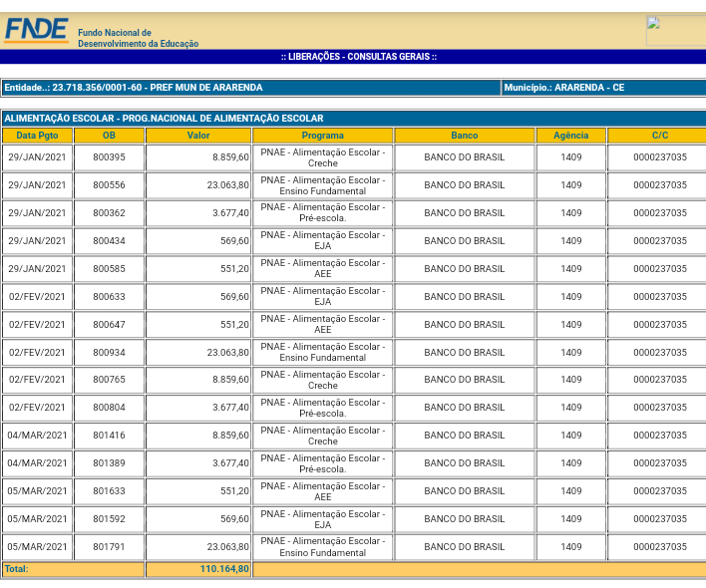
Task: Click value 569,60 in OB 800434 row
Action: click(x=234, y=241)
